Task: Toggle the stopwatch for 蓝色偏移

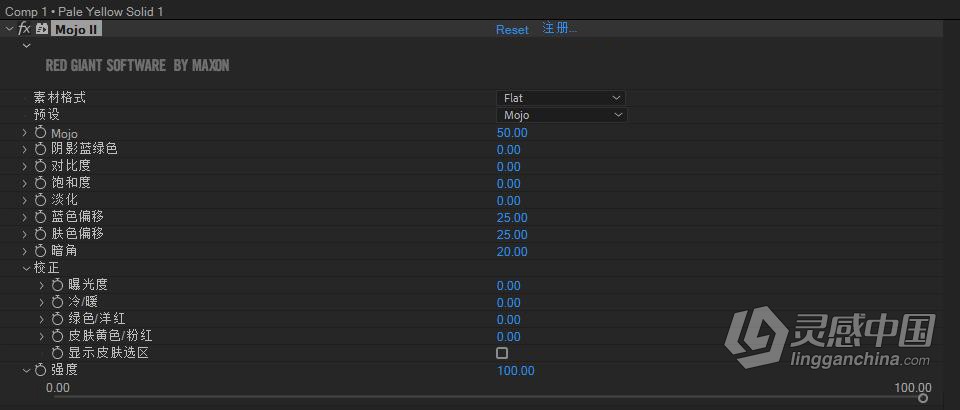Action: pos(40,217)
